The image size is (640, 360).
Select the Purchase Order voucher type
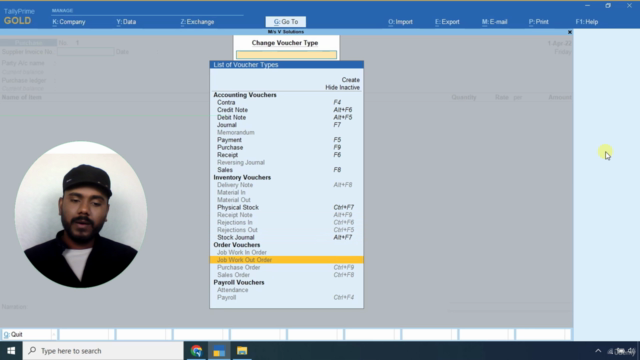point(286,267)
